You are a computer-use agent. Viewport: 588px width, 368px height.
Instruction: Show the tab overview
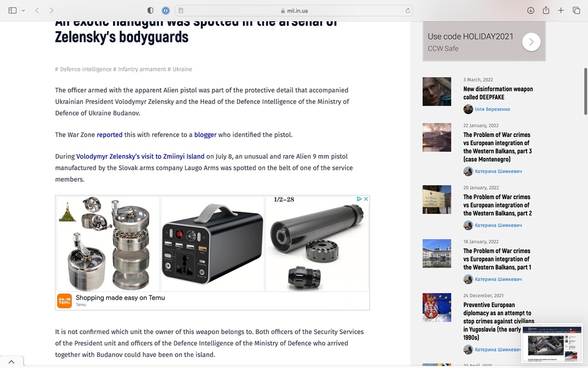[576, 11]
